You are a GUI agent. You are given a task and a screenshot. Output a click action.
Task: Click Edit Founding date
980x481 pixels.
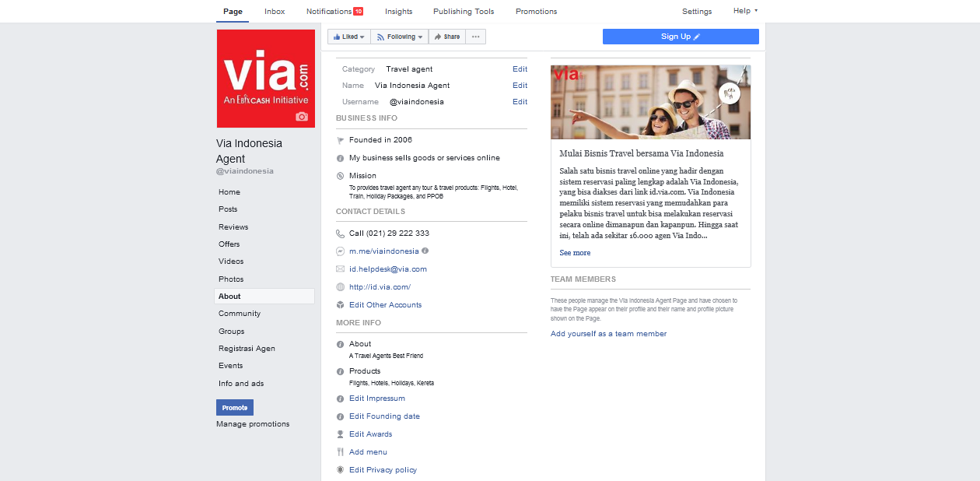(384, 416)
